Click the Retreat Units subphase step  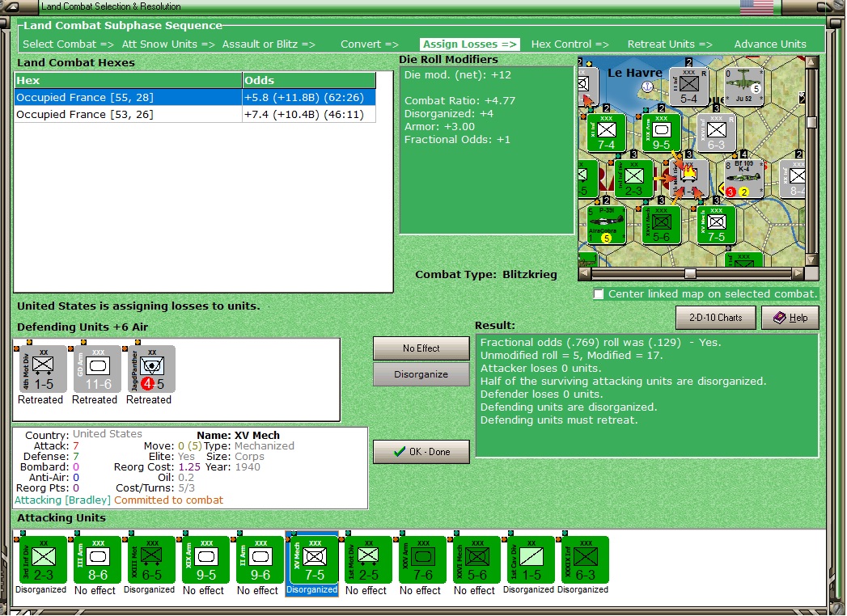670,44
